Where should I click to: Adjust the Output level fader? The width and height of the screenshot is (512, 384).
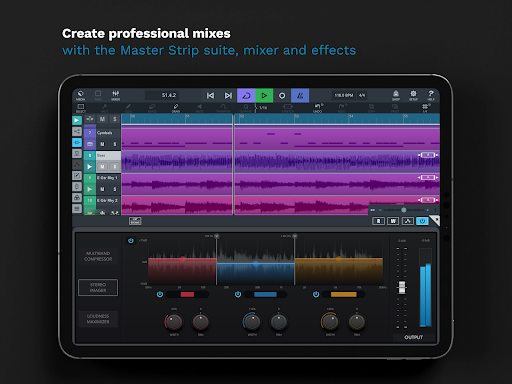click(402, 287)
